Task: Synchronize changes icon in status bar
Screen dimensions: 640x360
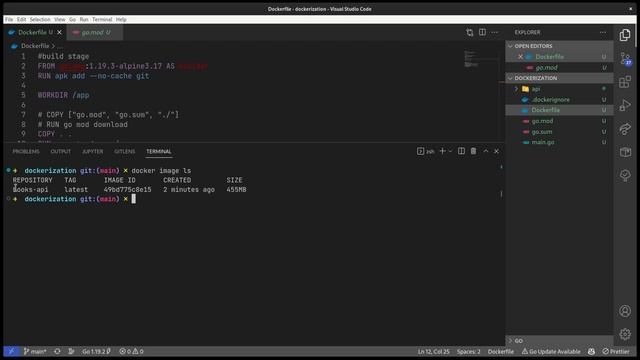Action: click(x=57, y=351)
